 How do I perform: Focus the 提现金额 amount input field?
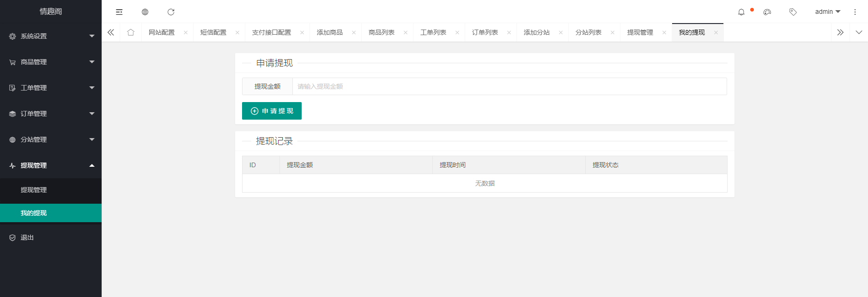[x=510, y=86]
